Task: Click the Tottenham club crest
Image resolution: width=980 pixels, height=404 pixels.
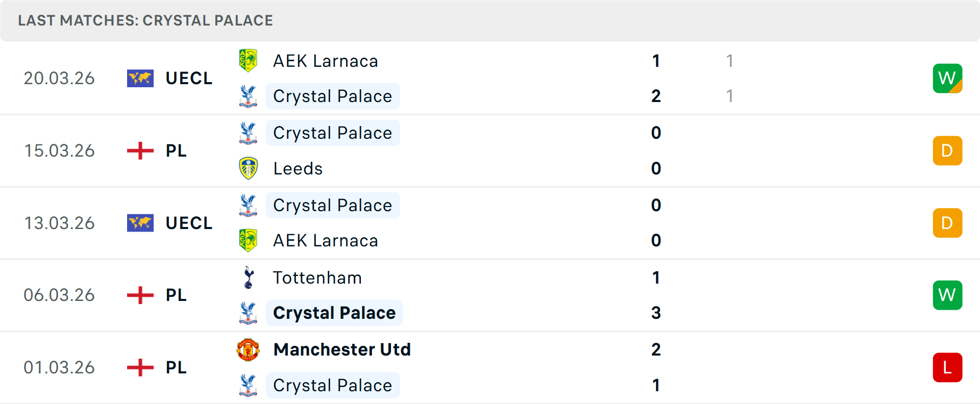Action: coord(248,278)
